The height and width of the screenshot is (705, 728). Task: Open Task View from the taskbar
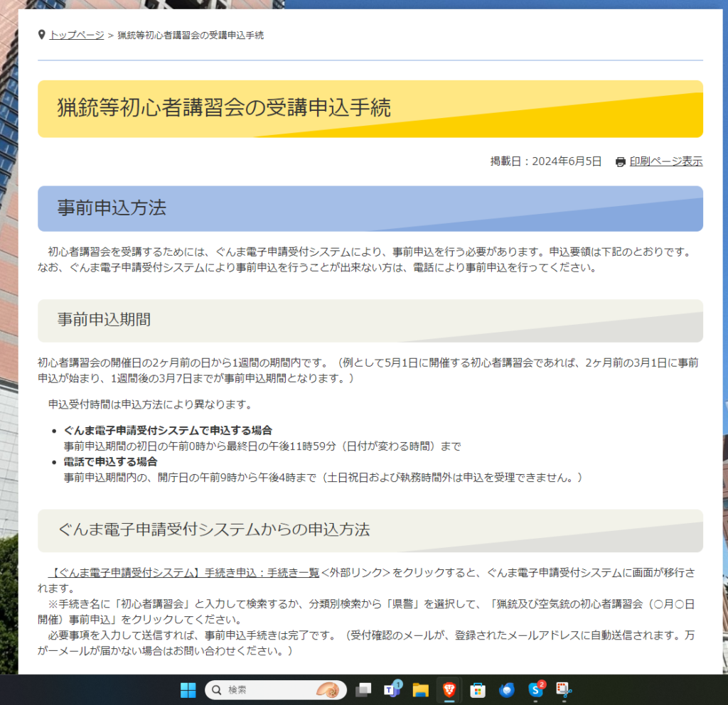(x=363, y=689)
